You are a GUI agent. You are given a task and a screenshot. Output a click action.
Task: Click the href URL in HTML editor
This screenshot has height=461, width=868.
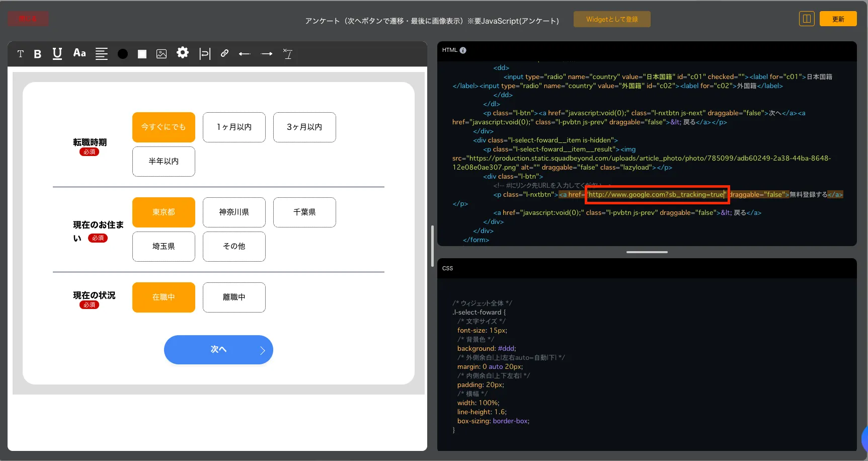point(656,195)
